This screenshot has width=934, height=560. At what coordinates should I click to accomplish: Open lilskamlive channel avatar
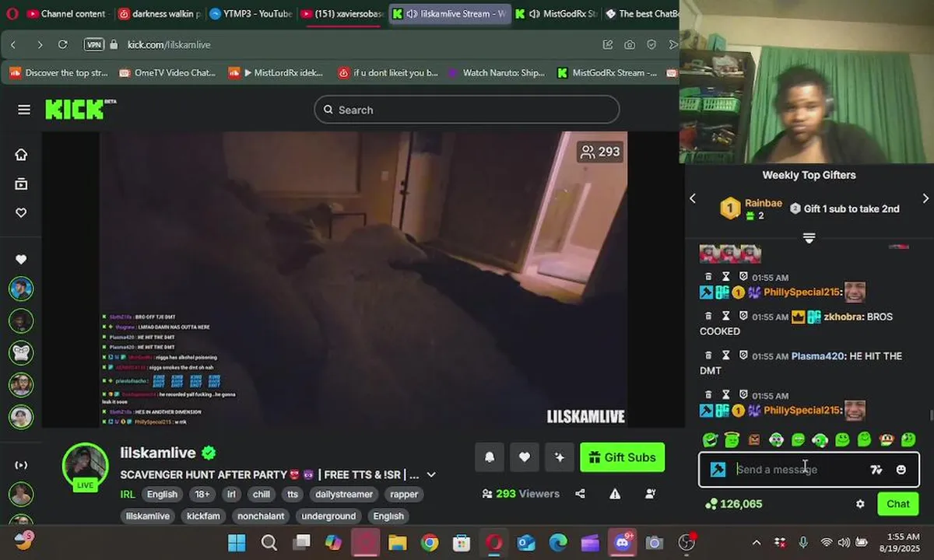tap(85, 466)
